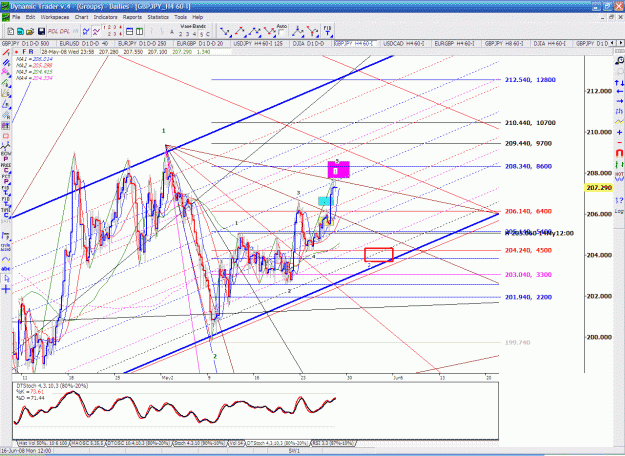Image resolution: width=625 pixels, height=456 pixels.
Task: Switch to USDCAD H4 60-I tab
Action: (403, 43)
